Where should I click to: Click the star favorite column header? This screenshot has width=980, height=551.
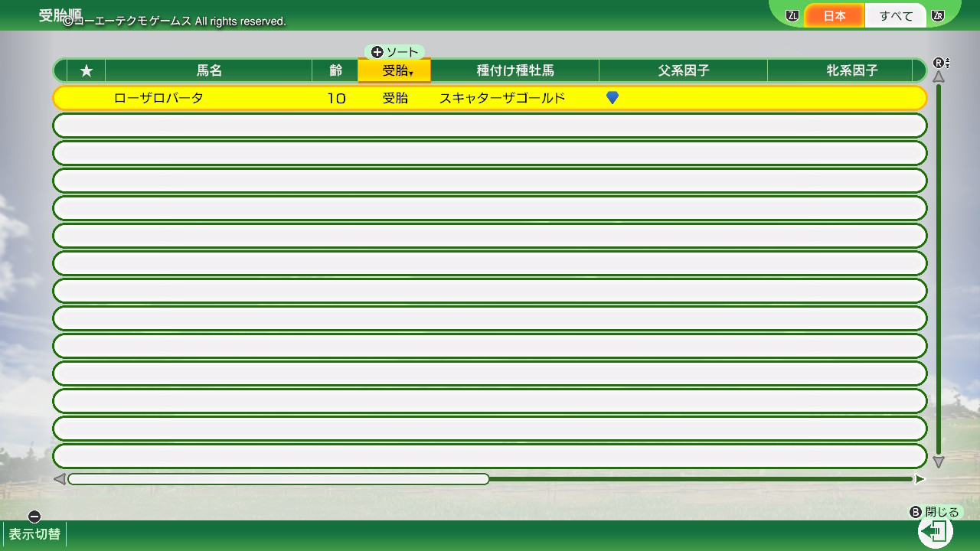coord(87,70)
